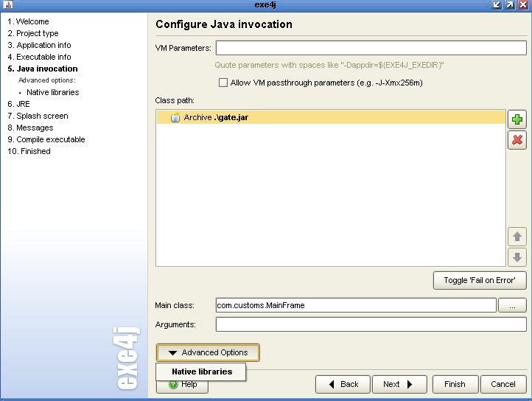Screen dimensions: 532x401
Task: Choose Native libraries from the popup menu
Action: tap(201, 372)
